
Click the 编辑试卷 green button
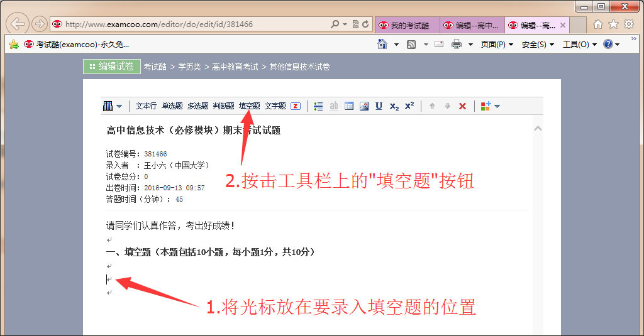point(112,67)
